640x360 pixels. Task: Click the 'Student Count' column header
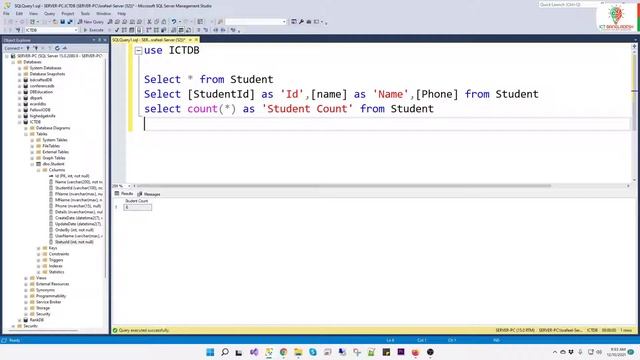coord(137,201)
